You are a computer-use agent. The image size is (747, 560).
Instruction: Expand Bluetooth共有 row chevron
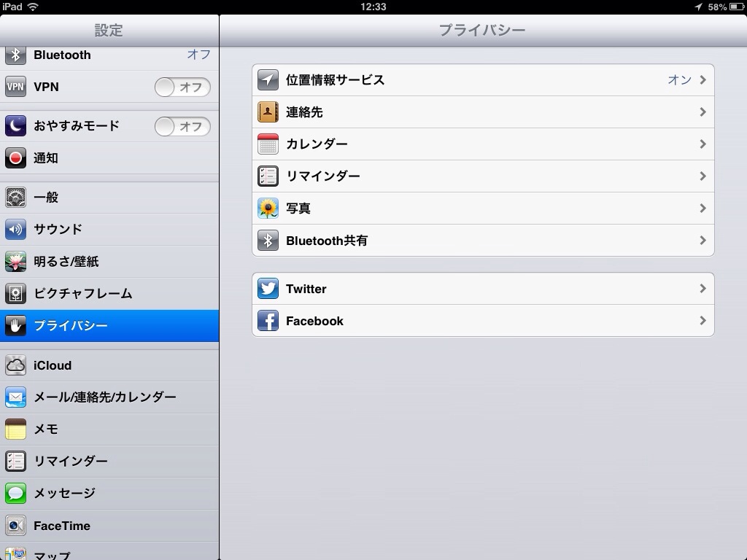coord(703,241)
